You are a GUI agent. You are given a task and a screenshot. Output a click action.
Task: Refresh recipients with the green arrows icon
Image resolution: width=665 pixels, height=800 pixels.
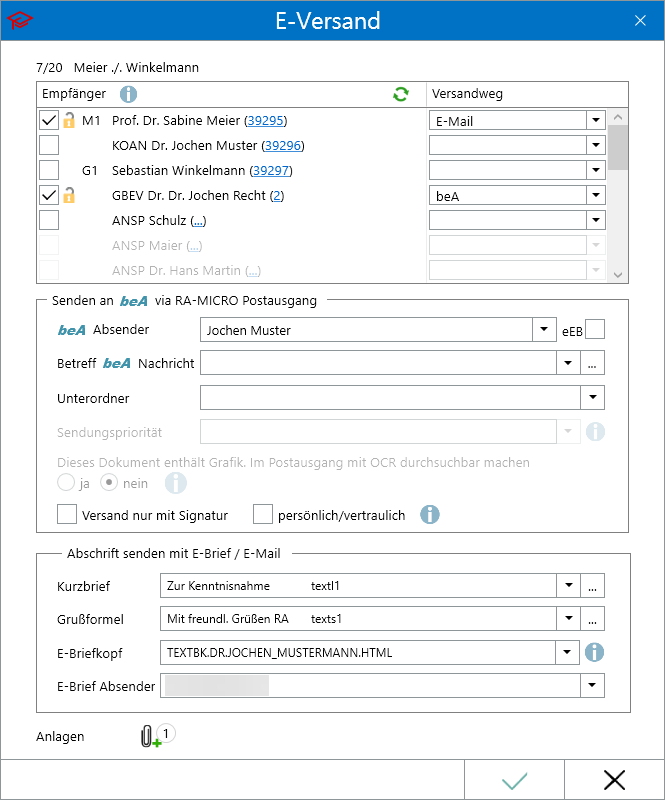(401, 94)
